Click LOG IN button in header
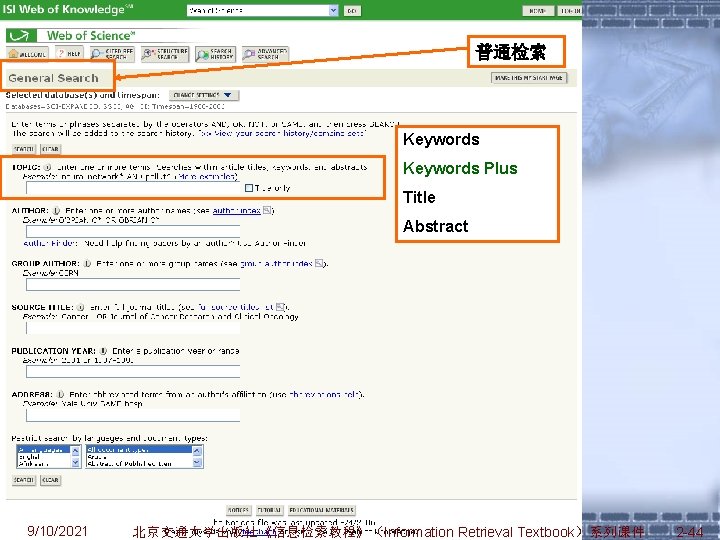This screenshot has width=720, height=540. pyautogui.click(x=570, y=11)
